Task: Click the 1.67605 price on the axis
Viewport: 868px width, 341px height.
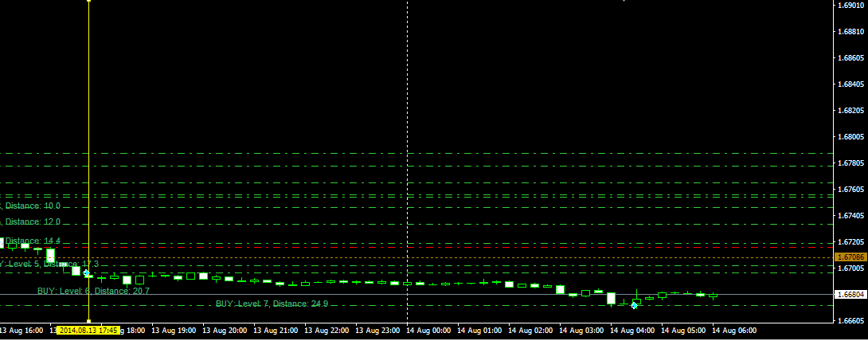Action: [x=851, y=190]
